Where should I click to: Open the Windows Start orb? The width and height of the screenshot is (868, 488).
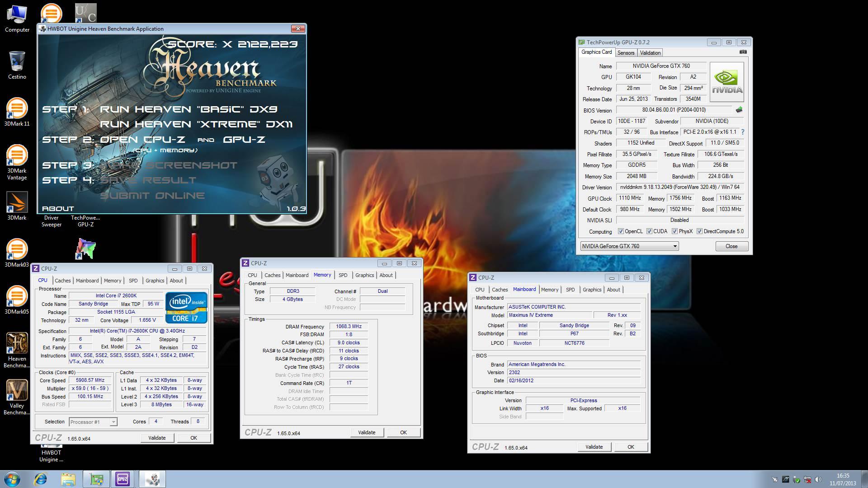click(x=12, y=479)
